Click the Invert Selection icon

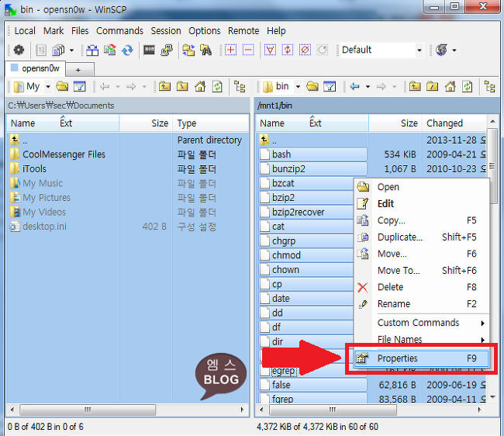click(x=288, y=50)
